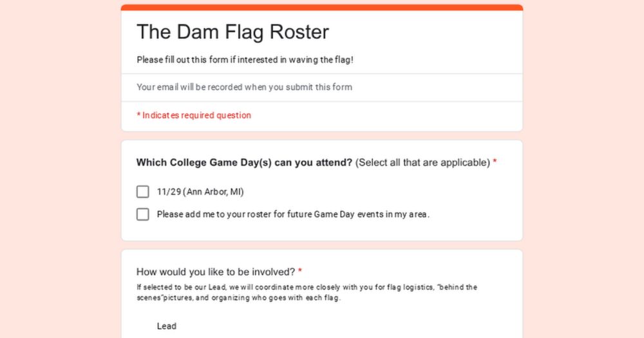This screenshot has height=338, width=644.
Task: Click the 'Which College Game Day(s)' question heading
Action: click(x=244, y=163)
